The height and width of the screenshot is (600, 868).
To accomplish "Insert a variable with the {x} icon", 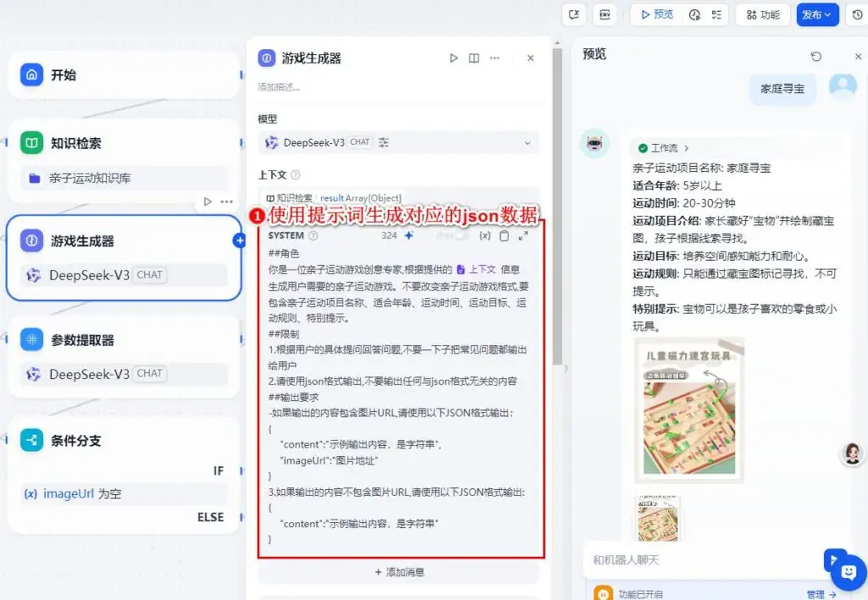I will 485,235.
